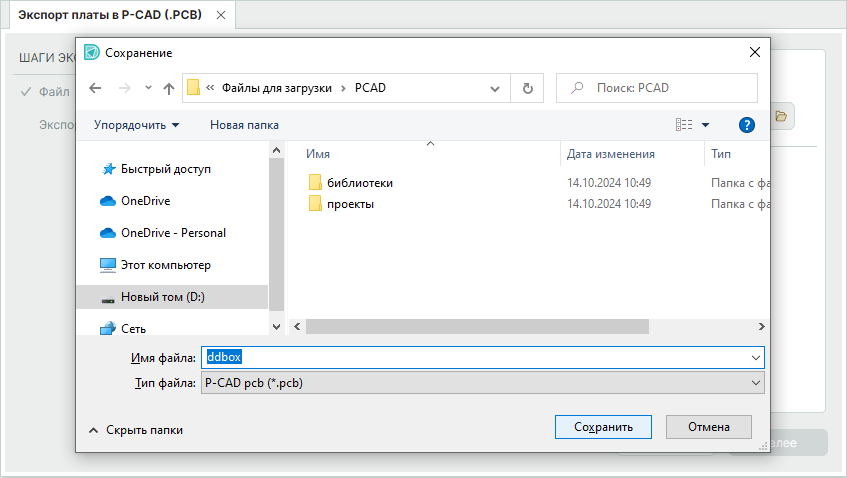Select the библиотеки folder
The width and height of the screenshot is (847, 478).
point(359,183)
